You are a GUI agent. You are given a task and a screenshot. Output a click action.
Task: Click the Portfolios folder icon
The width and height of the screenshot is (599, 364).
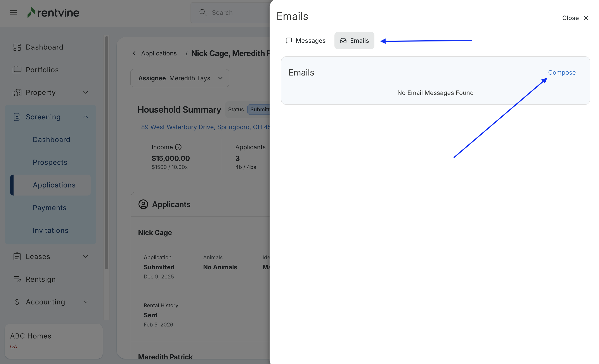pyautogui.click(x=17, y=70)
